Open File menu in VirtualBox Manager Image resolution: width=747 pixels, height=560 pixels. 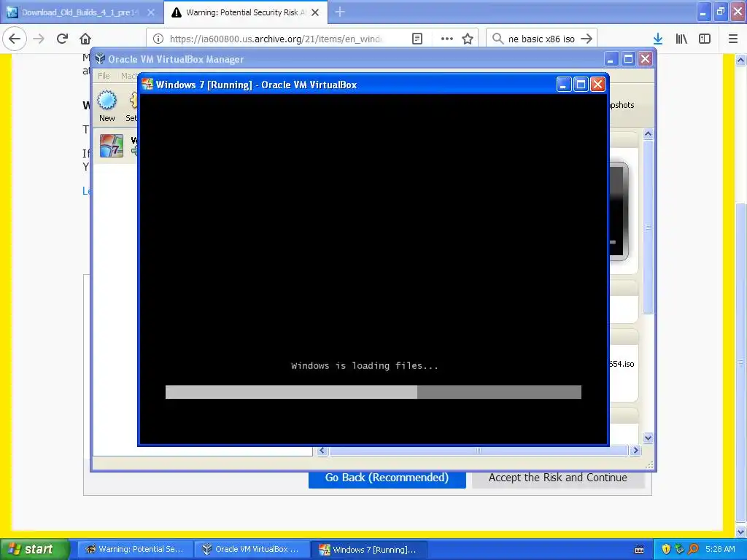(x=104, y=76)
